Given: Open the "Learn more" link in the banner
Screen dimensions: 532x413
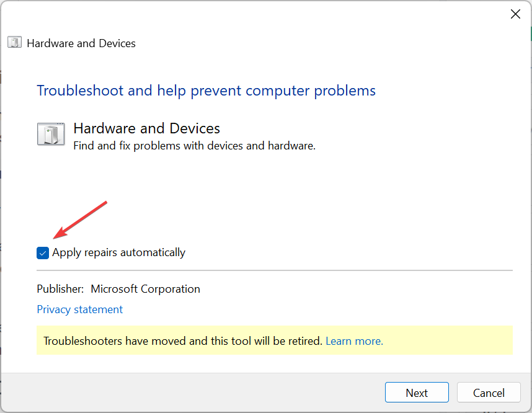Looking at the screenshot, I should [x=353, y=340].
